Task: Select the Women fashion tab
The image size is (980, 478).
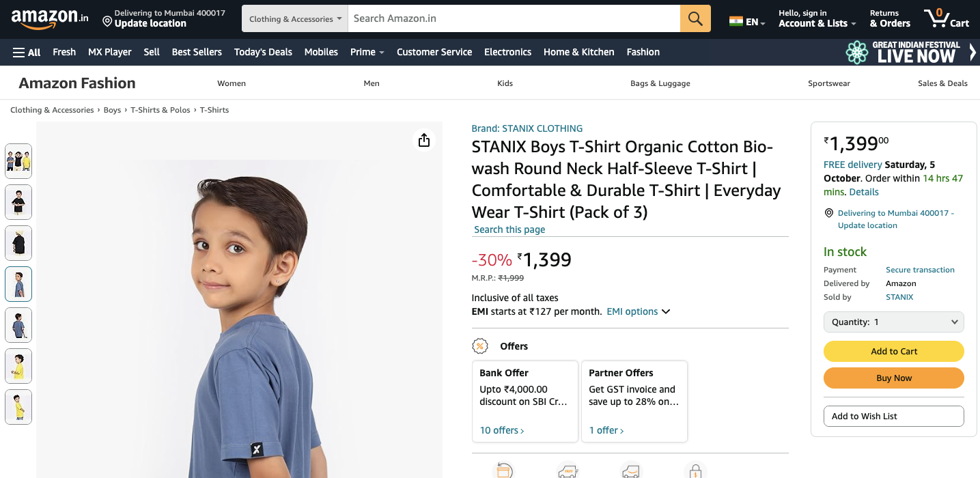Action: (x=232, y=83)
